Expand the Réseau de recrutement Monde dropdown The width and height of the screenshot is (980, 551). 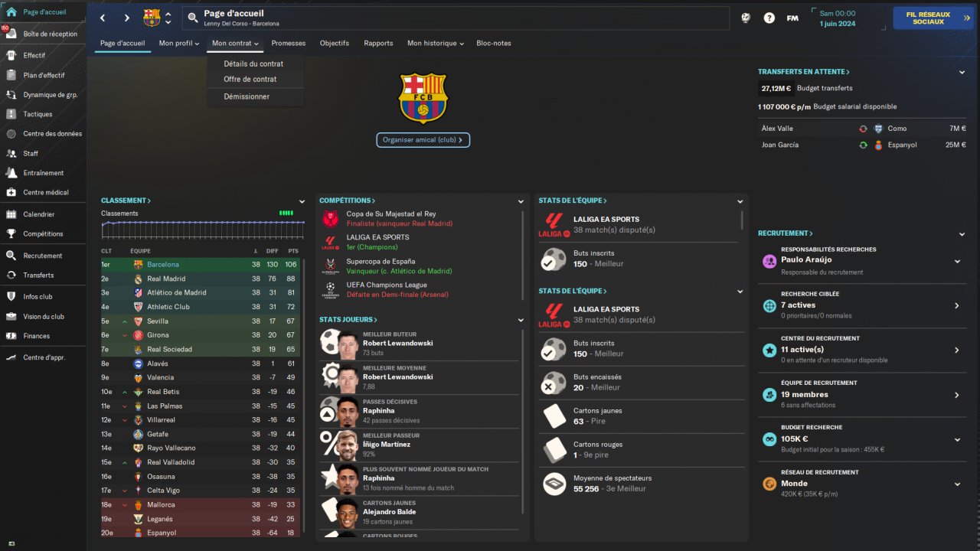(957, 484)
